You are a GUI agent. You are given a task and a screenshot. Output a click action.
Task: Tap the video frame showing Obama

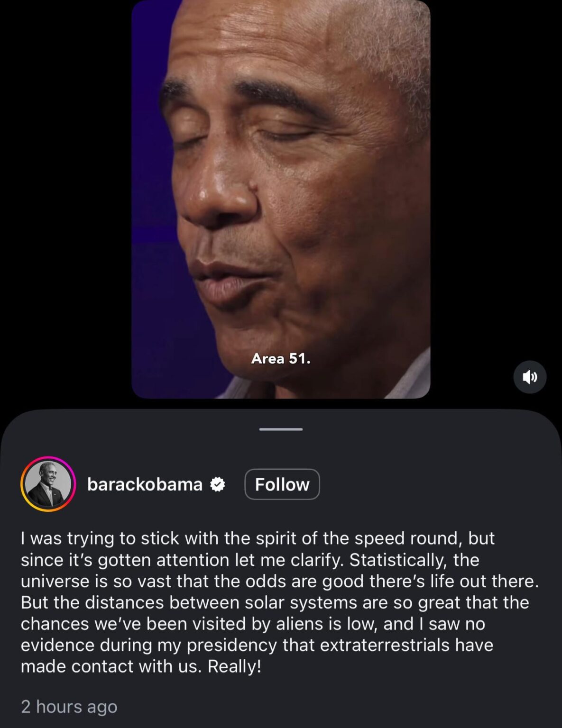point(281,199)
